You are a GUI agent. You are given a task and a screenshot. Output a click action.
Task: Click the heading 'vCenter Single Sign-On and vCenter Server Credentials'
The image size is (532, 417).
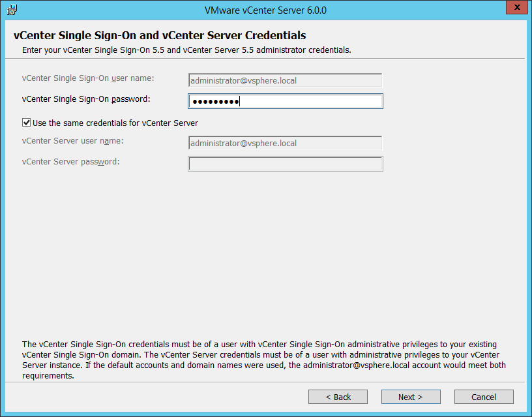[160, 35]
